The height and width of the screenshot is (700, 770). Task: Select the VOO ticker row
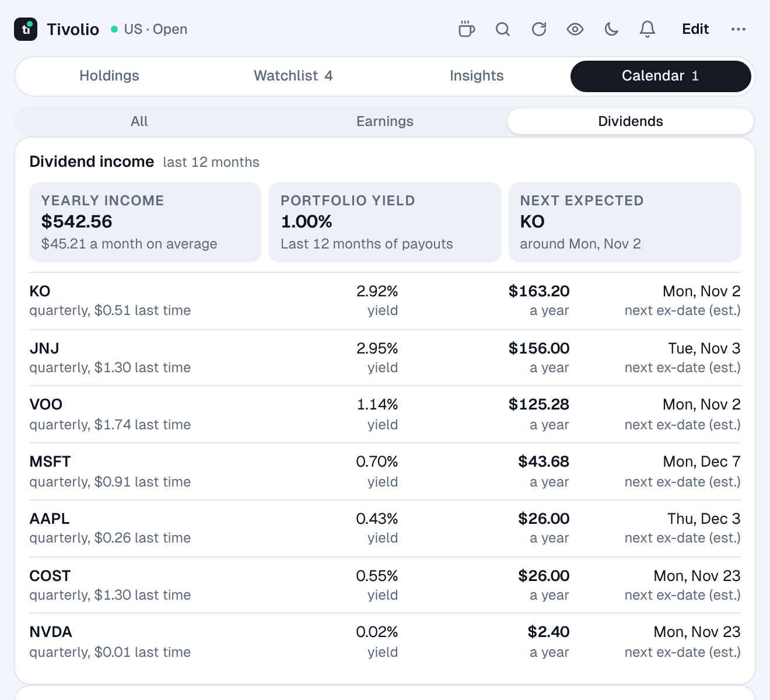[x=385, y=414]
